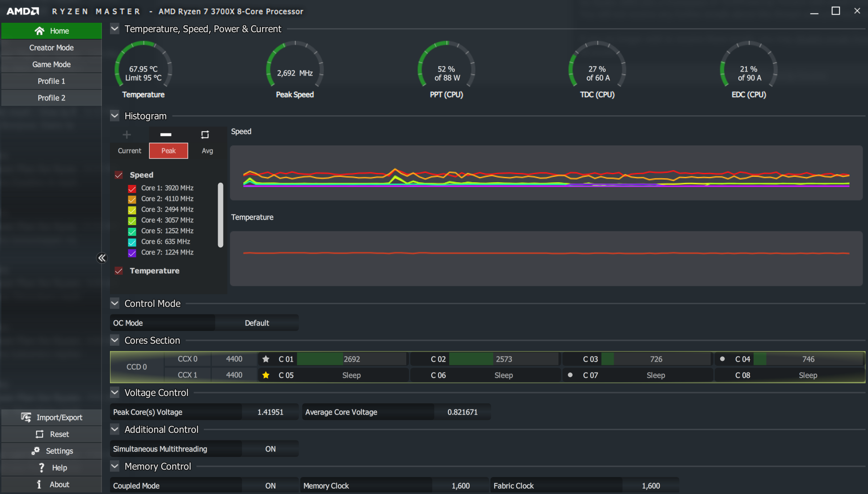
Task: Select the Peak histogram tab
Action: (169, 151)
